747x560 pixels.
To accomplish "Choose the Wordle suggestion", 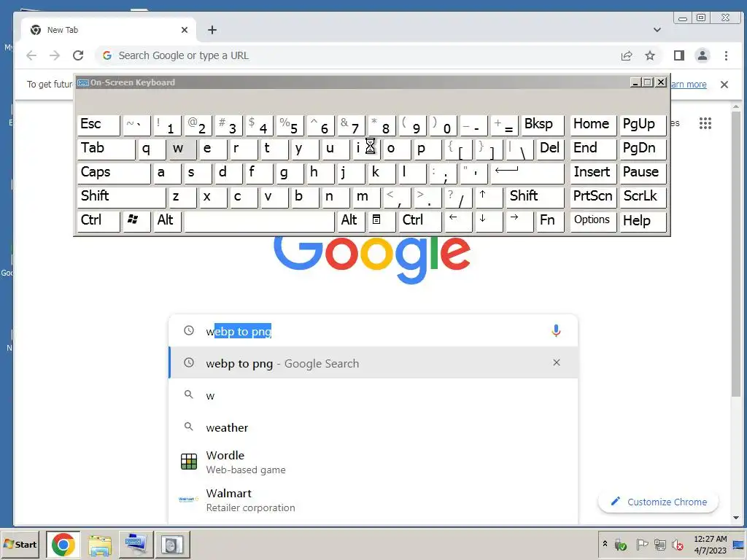I will pos(373,462).
